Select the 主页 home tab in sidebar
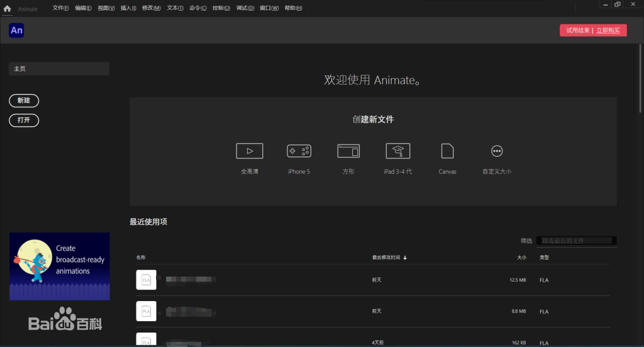 (x=58, y=69)
